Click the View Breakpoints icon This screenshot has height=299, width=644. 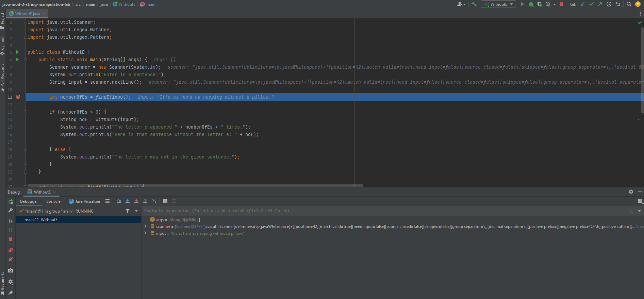pos(11,250)
